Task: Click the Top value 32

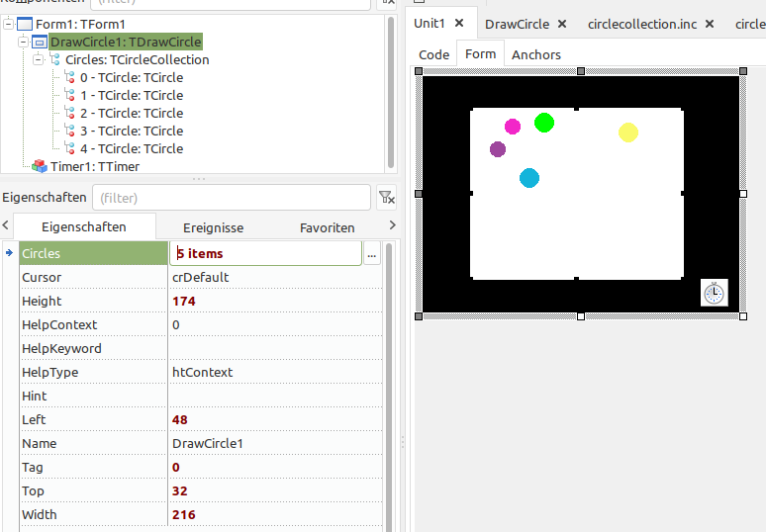Action: click(x=180, y=491)
